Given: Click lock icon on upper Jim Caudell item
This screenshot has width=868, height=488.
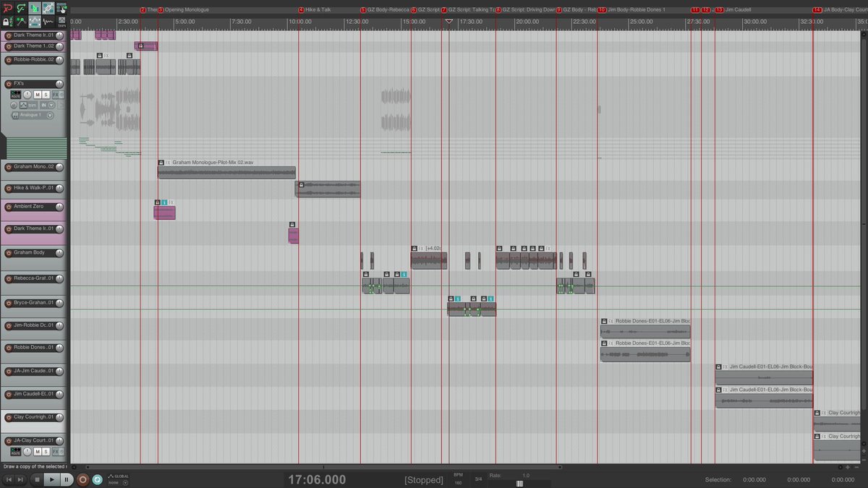Looking at the screenshot, I should click(718, 367).
